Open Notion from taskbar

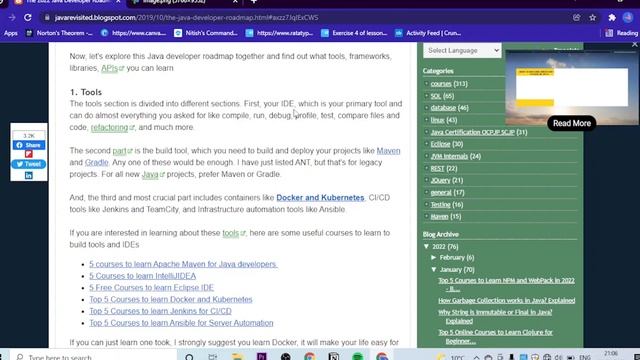[x=333, y=357]
